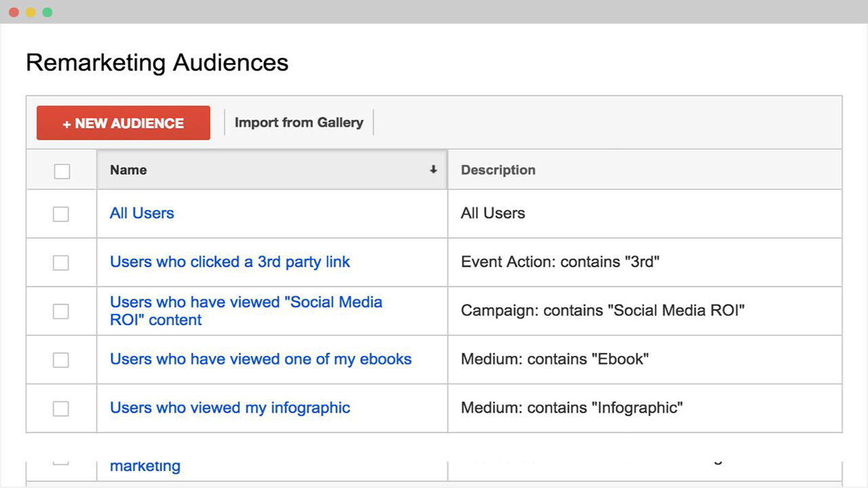Click the yellow minimize window button
The height and width of the screenshot is (488, 868).
[x=31, y=12]
